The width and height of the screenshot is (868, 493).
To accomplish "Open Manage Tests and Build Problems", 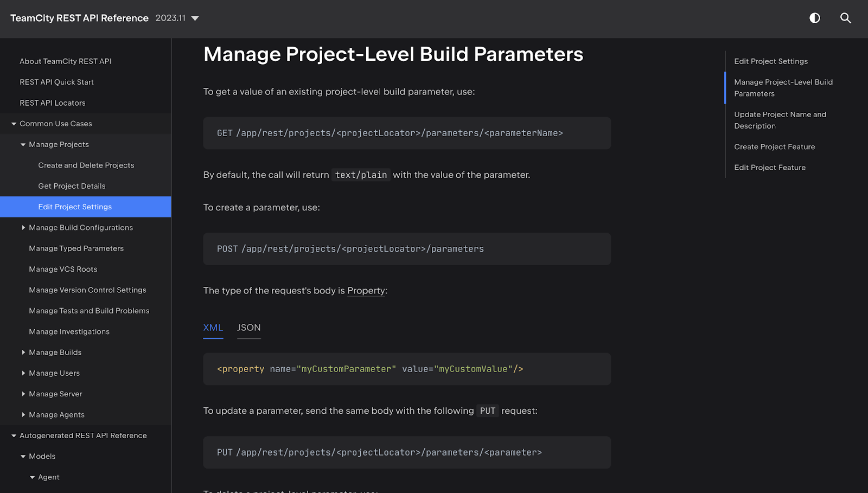I will point(89,311).
